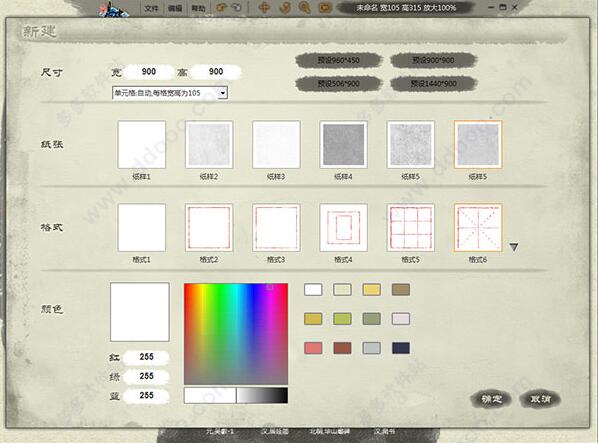Click the magnifier zoom icon in toolbar
This screenshot has width=598, height=443.
(x=304, y=8)
